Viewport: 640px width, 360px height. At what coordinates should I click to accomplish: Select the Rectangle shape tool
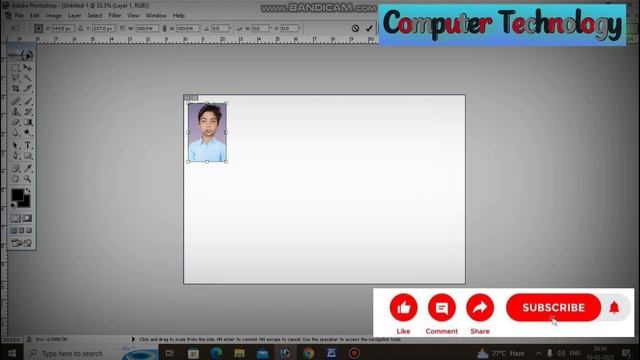tap(27, 156)
